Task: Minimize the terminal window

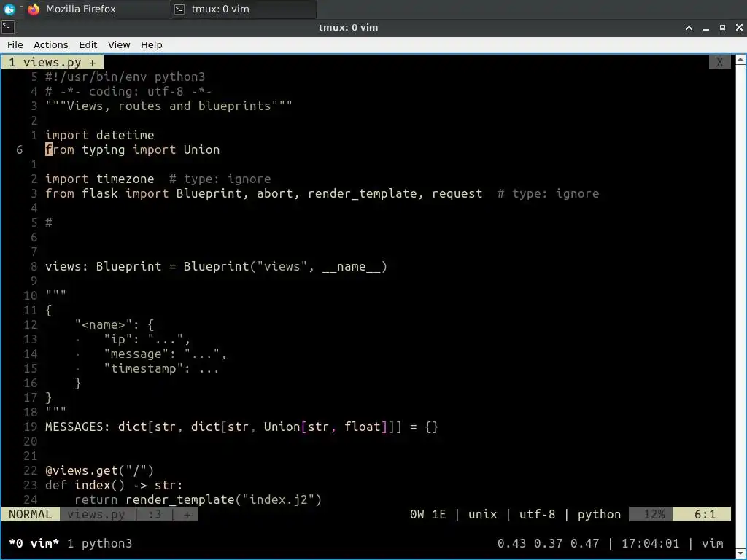Action: click(705, 28)
